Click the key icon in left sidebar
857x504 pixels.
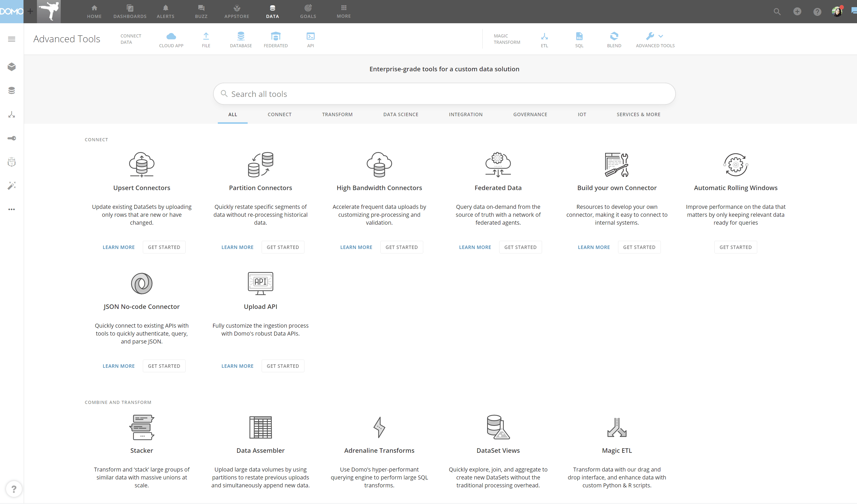(x=12, y=138)
